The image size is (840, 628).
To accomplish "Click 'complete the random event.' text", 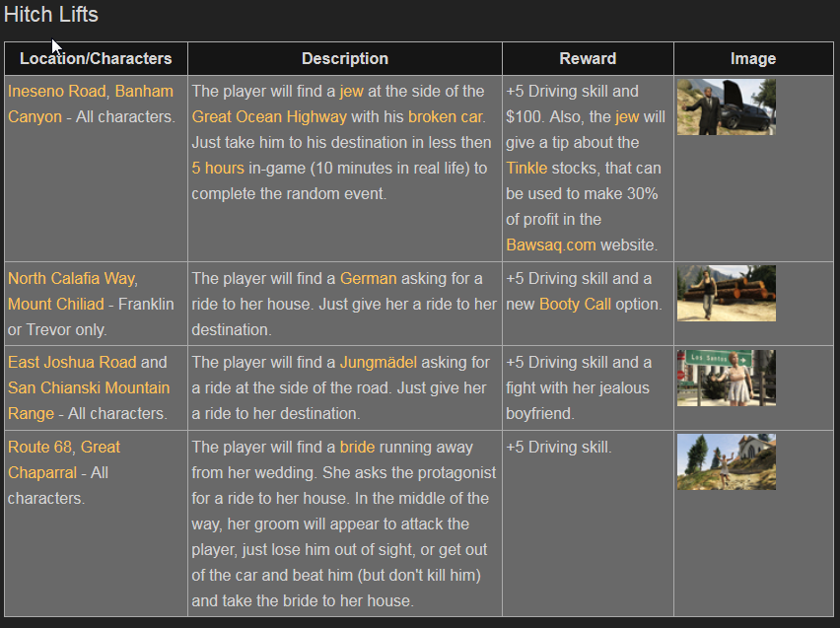I will [289, 194].
